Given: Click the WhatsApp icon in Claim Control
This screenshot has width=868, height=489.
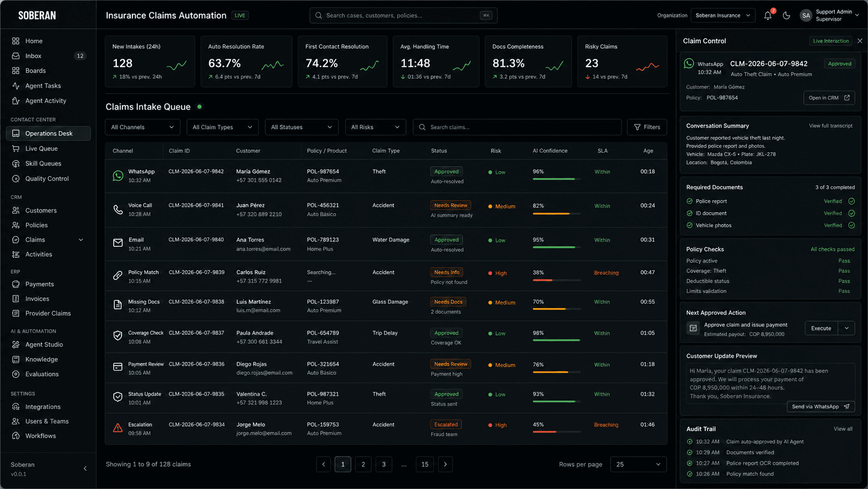Looking at the screenshot, I should point(689,63).
